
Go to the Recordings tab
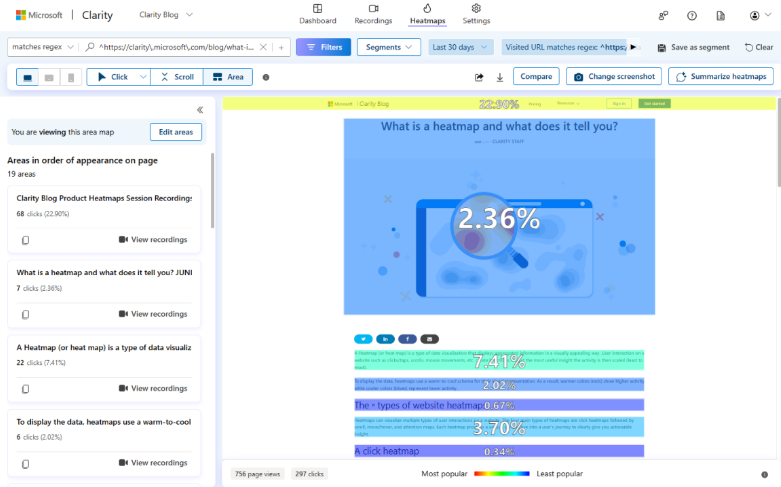373,14
